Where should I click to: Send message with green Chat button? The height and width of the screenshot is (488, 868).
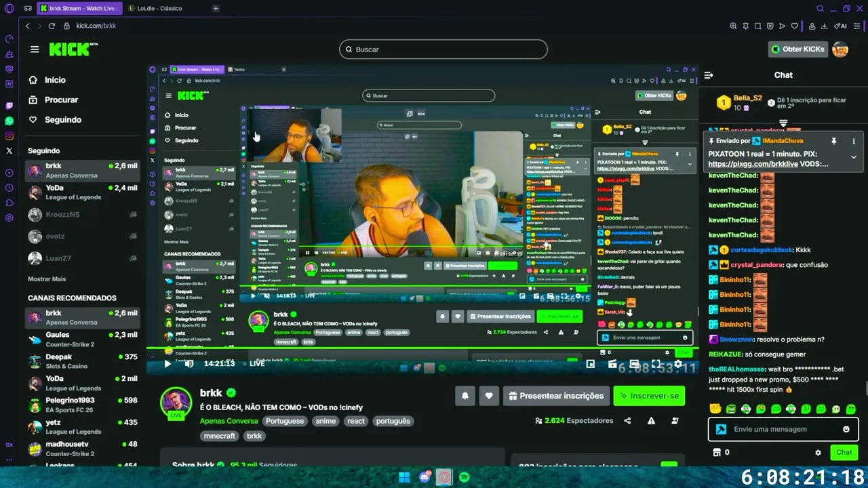tap(844, 452)
